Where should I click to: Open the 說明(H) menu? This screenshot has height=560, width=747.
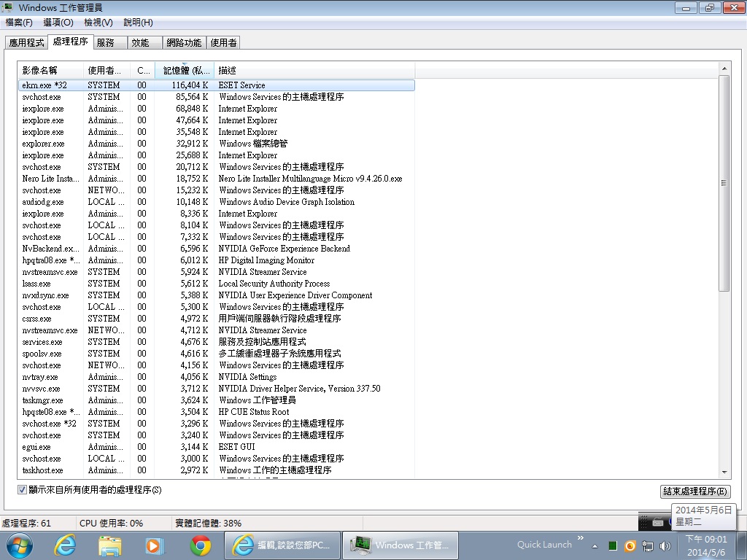point(138,23)
